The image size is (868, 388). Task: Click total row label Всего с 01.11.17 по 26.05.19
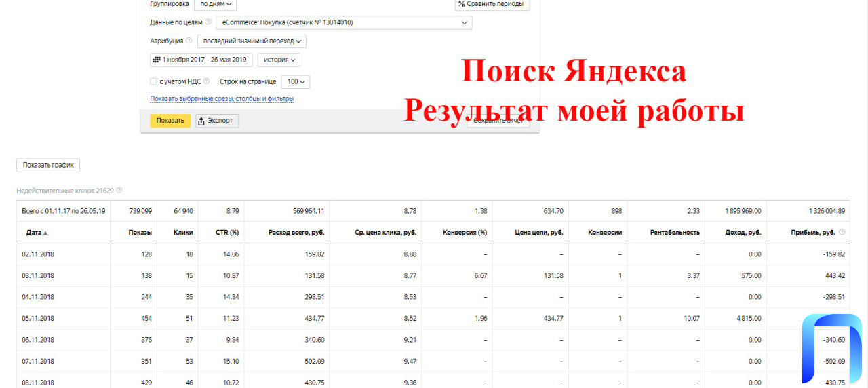[x=63, y=211]
